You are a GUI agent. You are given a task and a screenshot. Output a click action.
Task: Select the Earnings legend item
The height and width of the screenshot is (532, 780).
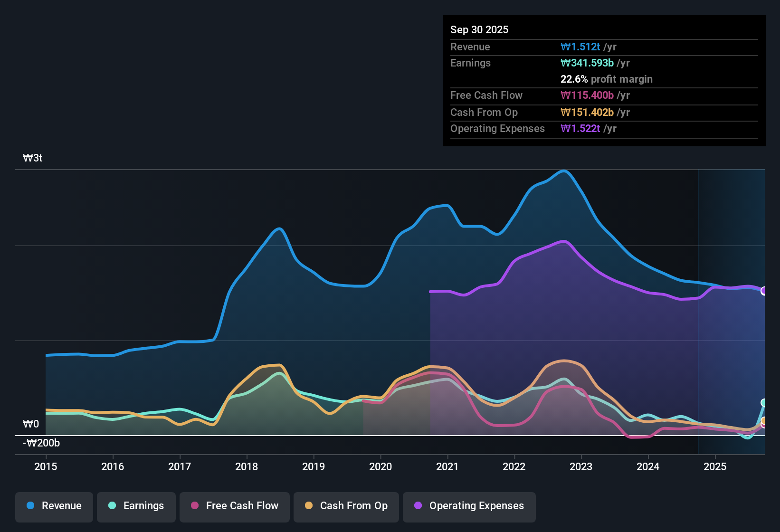pyautogui.click(x=136, y=506)
